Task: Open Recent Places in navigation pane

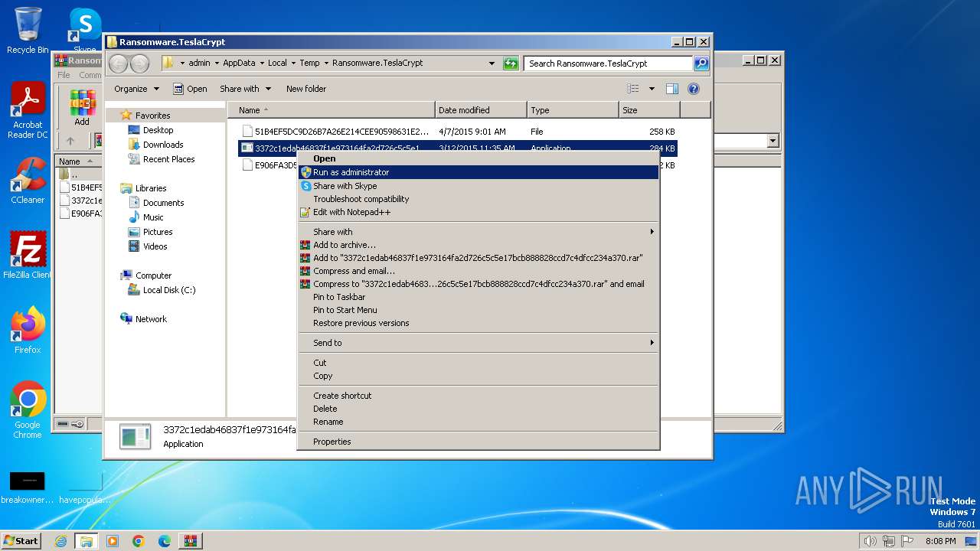Action: pyautogui.click(x=161, y=159)
